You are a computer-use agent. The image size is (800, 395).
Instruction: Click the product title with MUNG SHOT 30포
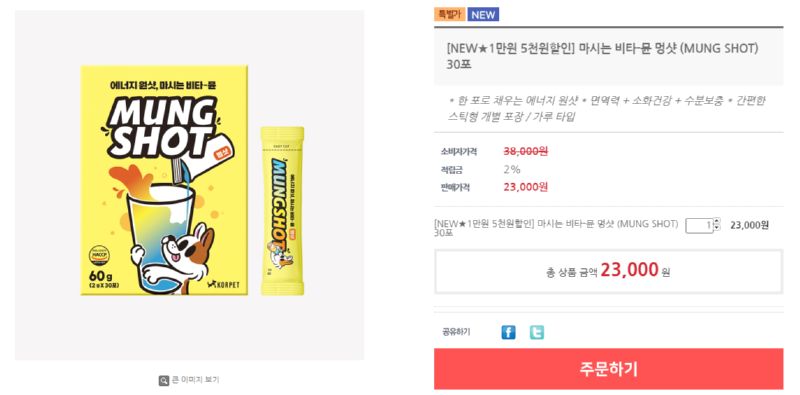coord(603,56)
